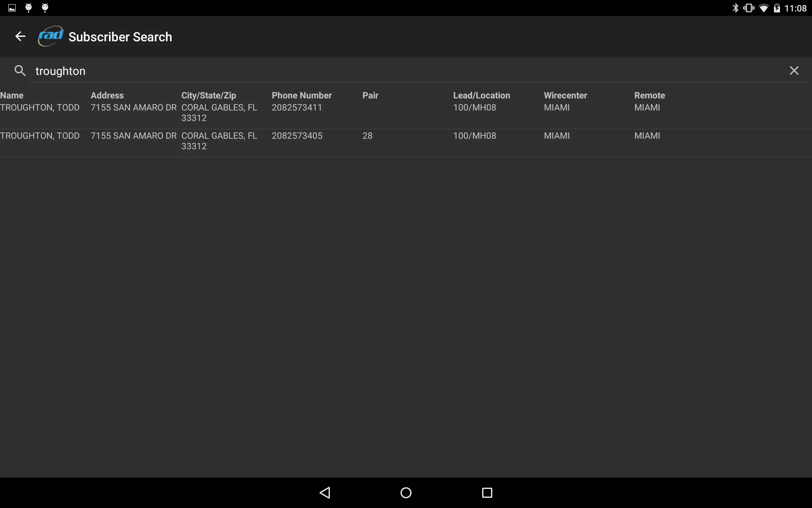Tap Lead/Location 100/MH08 in pair 28 row
Viewport: 812px width, 508px height.
coord(475,136)
